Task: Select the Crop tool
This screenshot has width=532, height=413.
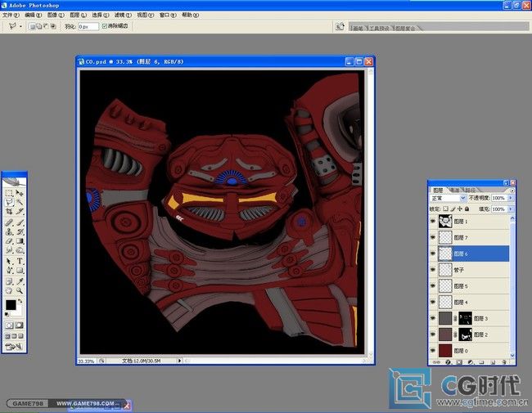Action: 9,212
